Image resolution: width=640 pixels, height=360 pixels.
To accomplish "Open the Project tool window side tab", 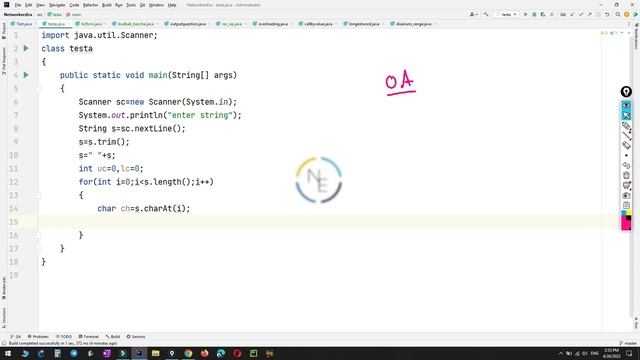I will (4, 31).
